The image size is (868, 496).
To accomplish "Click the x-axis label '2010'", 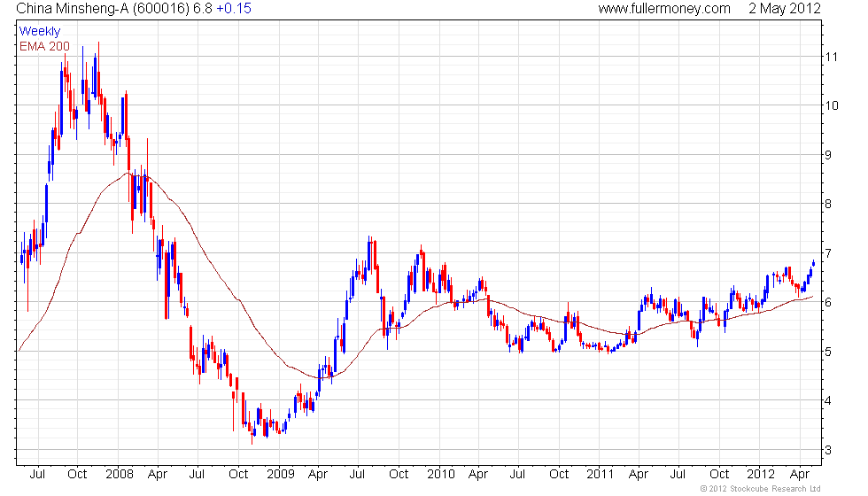I will tap(441, 474).
